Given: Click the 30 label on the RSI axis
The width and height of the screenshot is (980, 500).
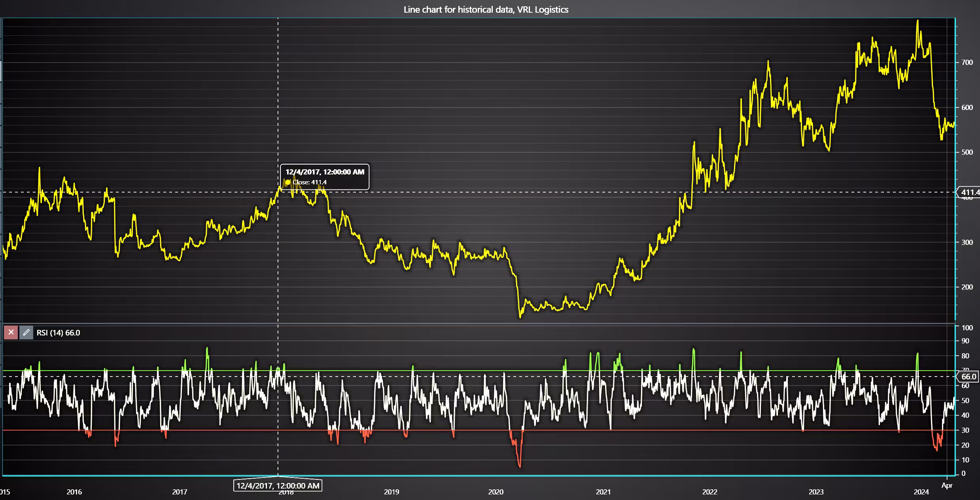Looking at the screenshot, I should coord(965,430).
